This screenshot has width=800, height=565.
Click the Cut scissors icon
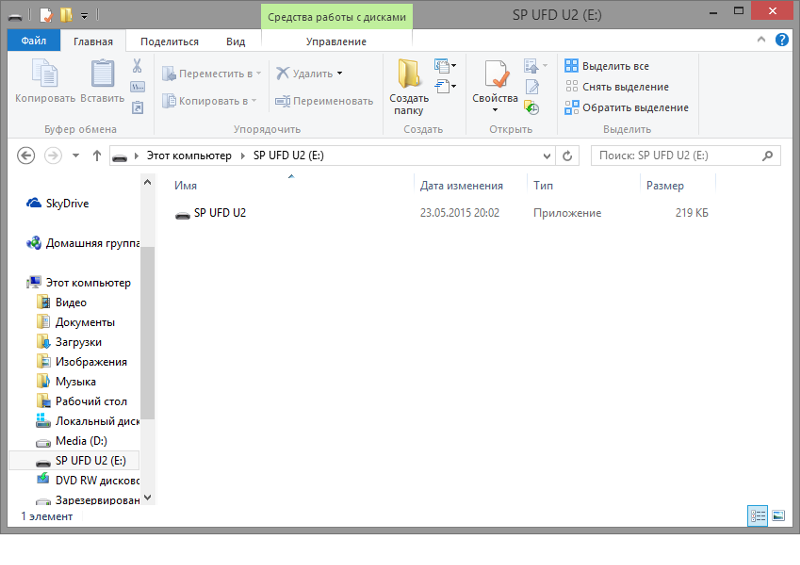[x=137, y=66]
